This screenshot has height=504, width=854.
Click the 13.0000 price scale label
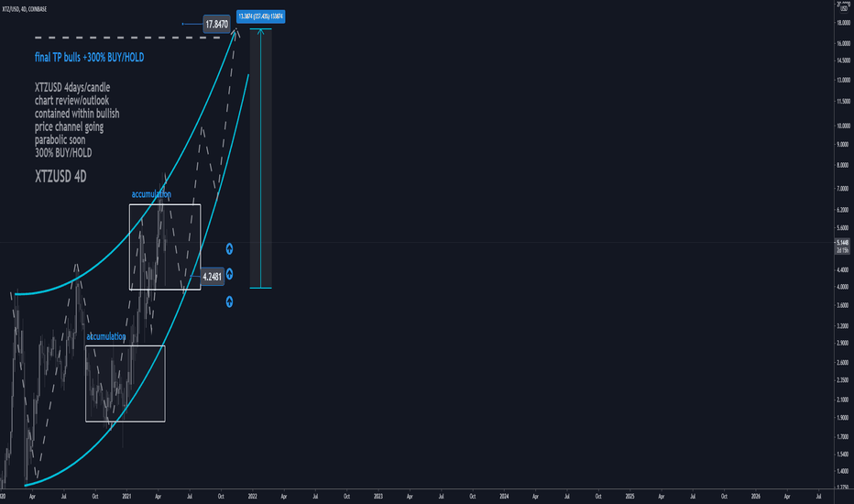843,80
